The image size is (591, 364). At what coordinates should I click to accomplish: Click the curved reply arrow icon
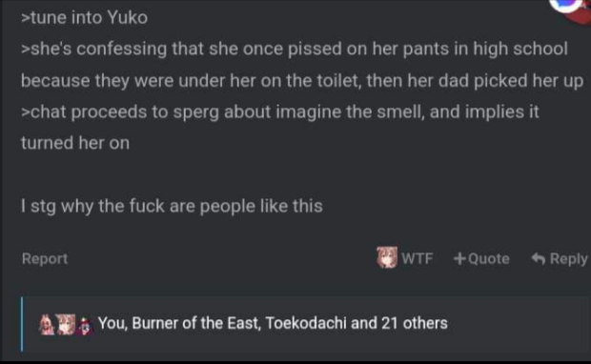coord(539,258)
